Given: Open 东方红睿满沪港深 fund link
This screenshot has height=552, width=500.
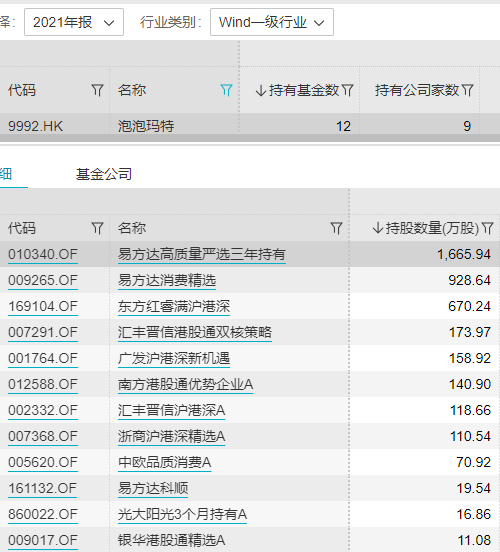Looking at the screenshot, I should tap(174, 306).
